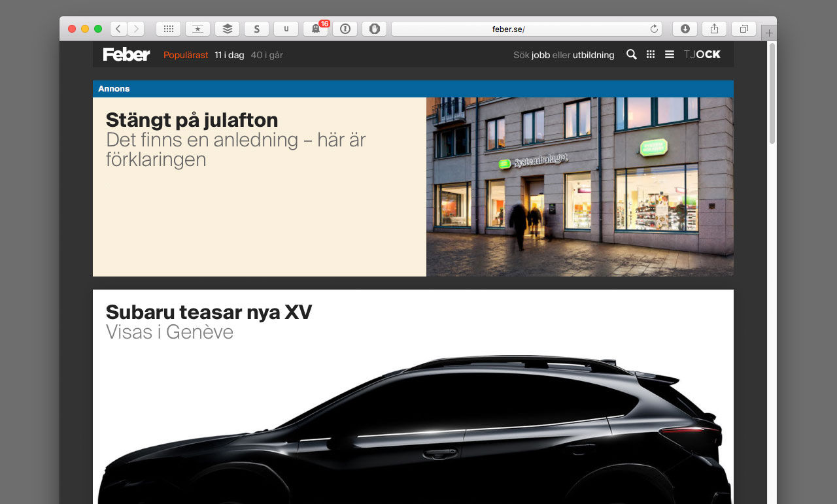This screenshot has height=504, width=837.
Task: Click the shield-shaped blocker extension icon
Action: point(374,29)
